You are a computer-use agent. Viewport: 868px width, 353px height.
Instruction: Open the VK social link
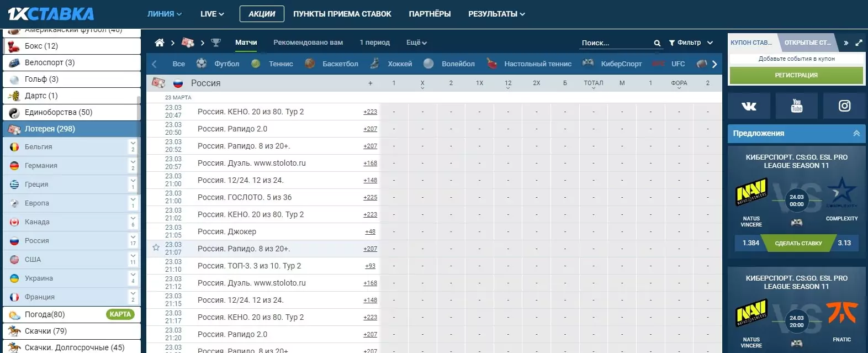(x=749, y=106)
